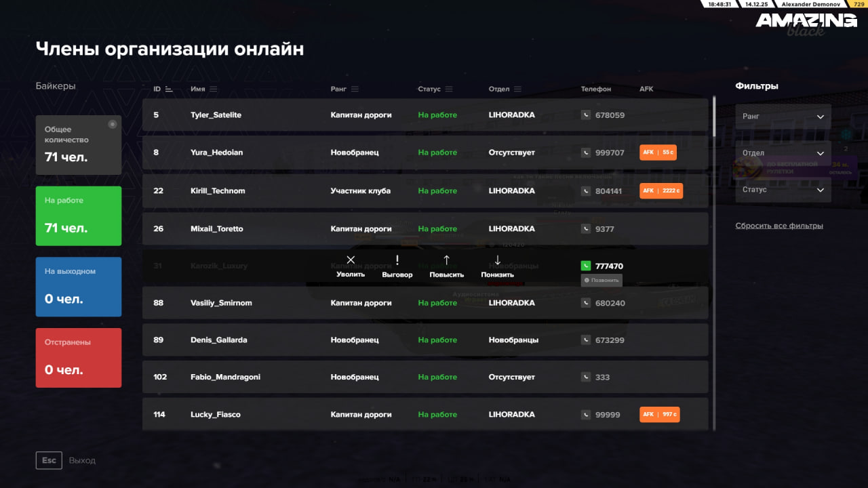Click the name Vasiliy_Smirnom
Viewport: 868px width, 488px height.
222,303
